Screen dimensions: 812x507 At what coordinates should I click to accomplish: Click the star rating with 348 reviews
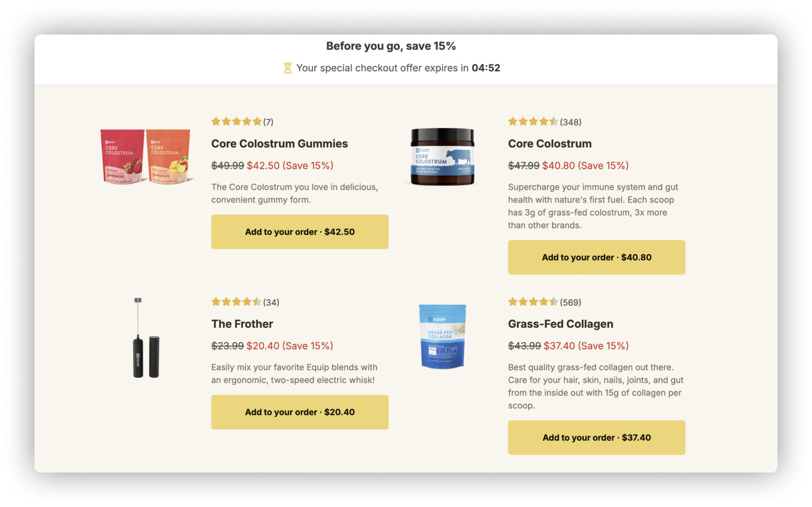533,122
